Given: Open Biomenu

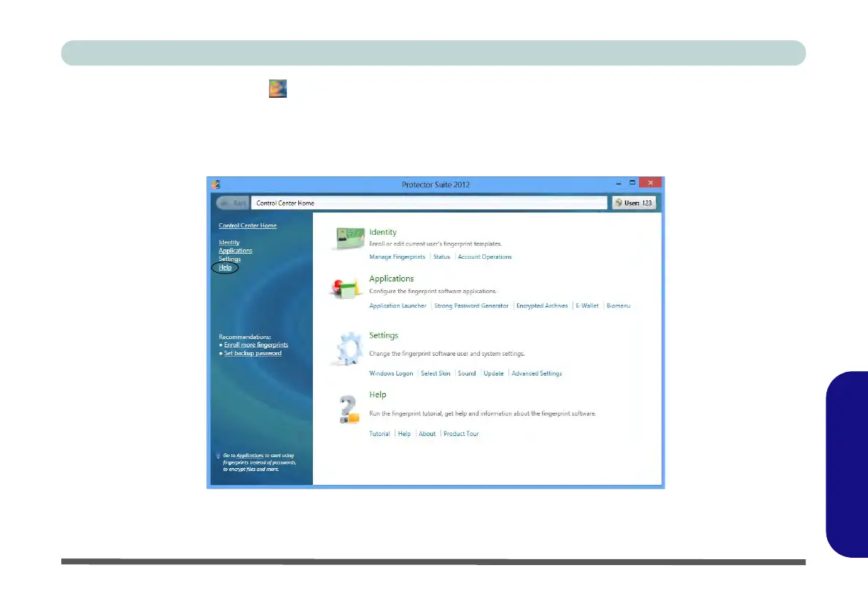Looking at the screenshot, I should [x=619, y=305].
